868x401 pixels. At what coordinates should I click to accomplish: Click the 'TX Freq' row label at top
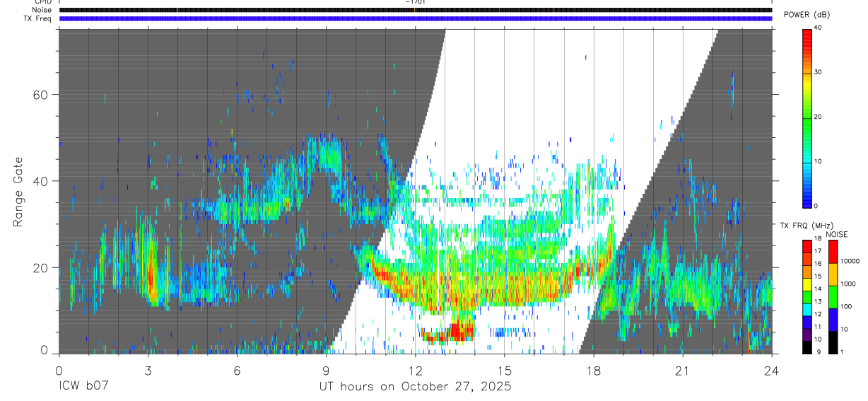(x=38, y=18)
